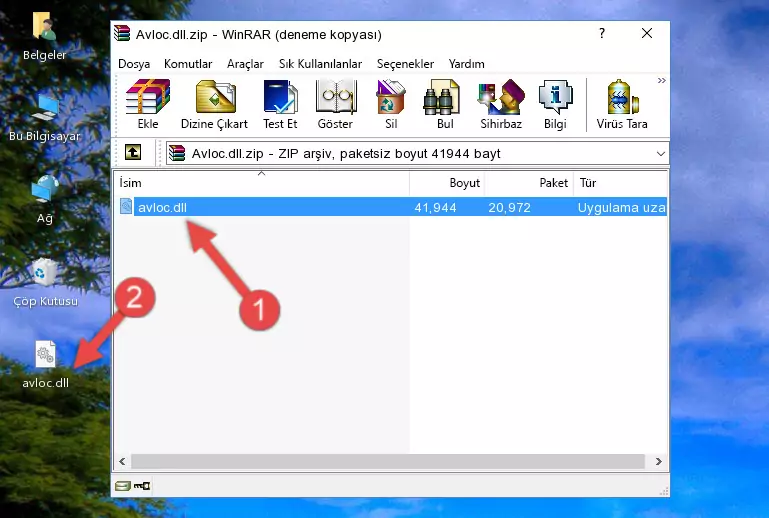
Task: Open the Dosya menu
Action: click(x=134, y=64)
